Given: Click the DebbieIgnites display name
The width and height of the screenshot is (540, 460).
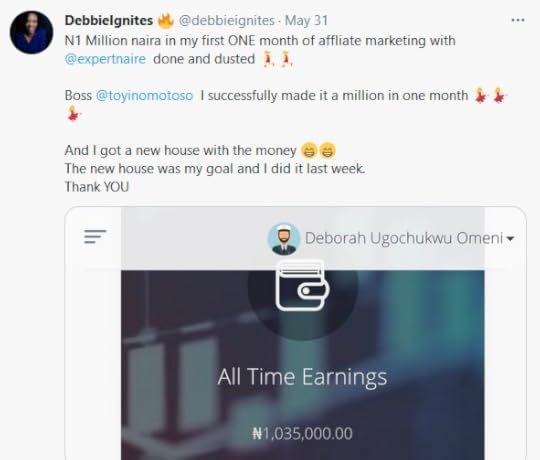Looking at the screenshot, I should click(109, 20).
